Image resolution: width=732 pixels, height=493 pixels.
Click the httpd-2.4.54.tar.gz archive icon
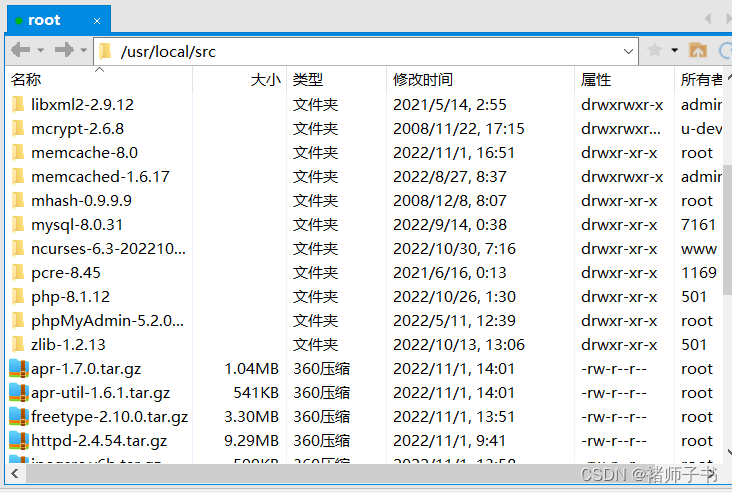pos(19,440)
